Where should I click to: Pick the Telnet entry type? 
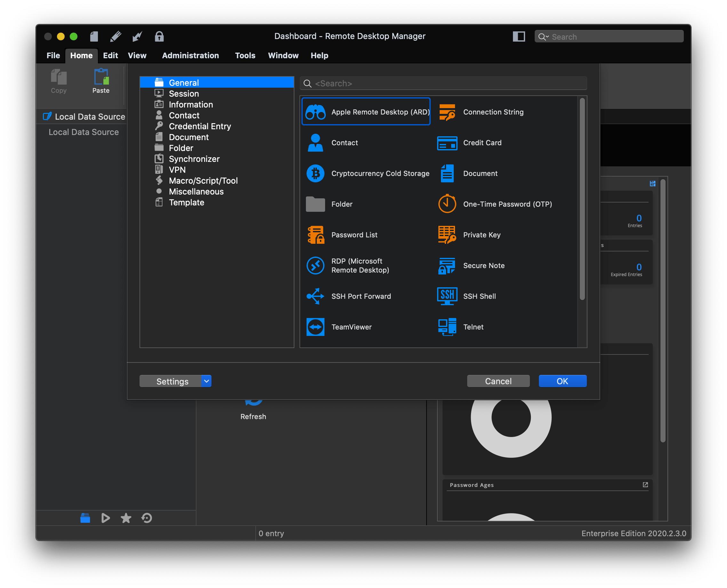(461, 327)
